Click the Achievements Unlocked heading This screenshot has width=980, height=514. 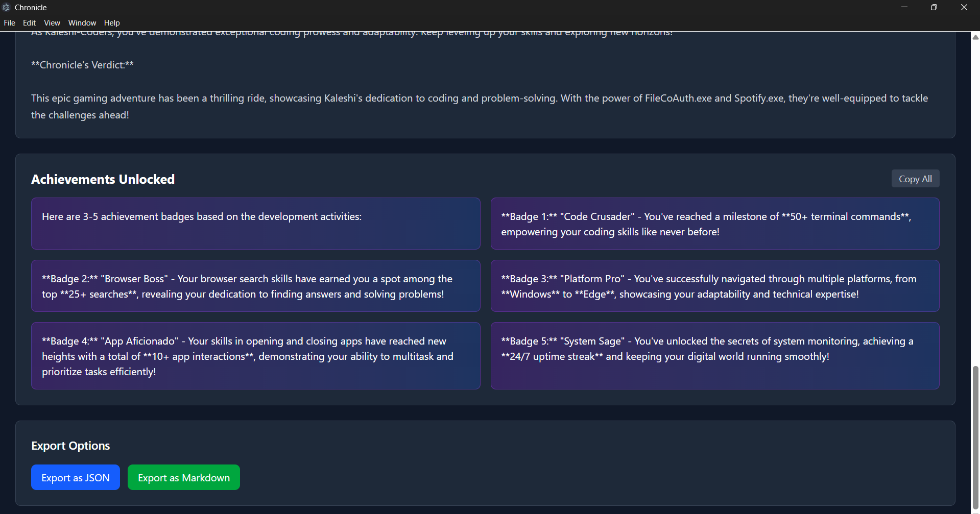pos(103,179)
